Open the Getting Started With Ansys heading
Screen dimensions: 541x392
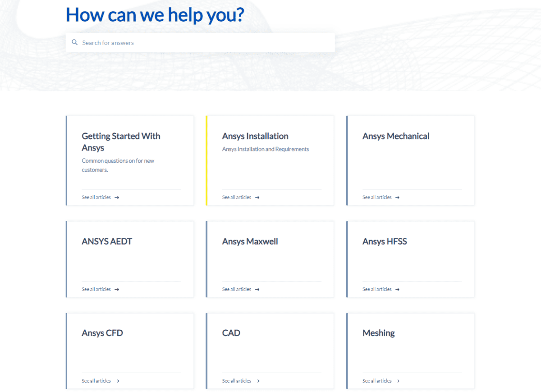[121, 141]
